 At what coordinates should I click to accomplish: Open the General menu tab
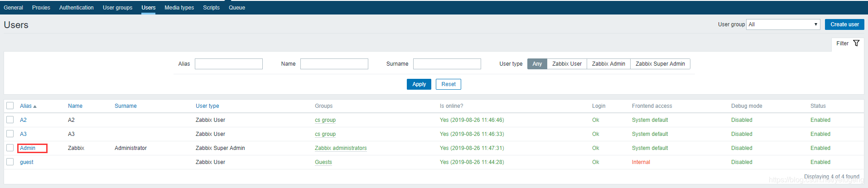(13, 8)
